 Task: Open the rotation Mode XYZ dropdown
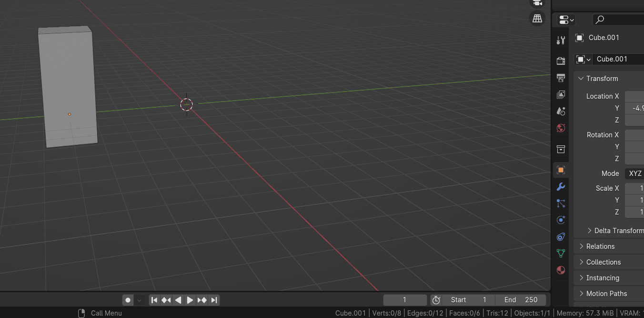click(x=634, y=174)
